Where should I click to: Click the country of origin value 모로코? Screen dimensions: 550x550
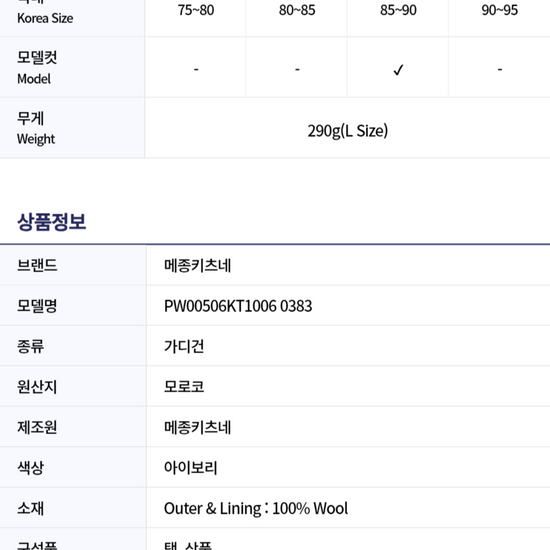(184, 387)
